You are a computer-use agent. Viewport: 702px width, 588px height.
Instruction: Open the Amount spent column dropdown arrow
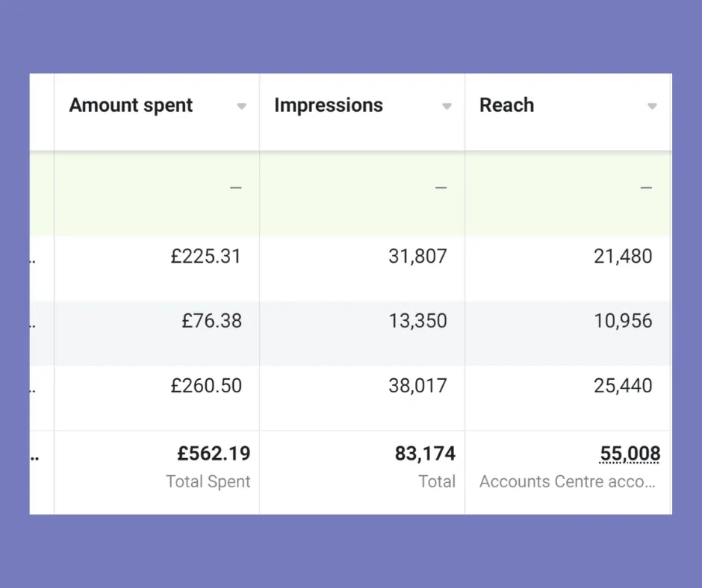click(241, 107)
